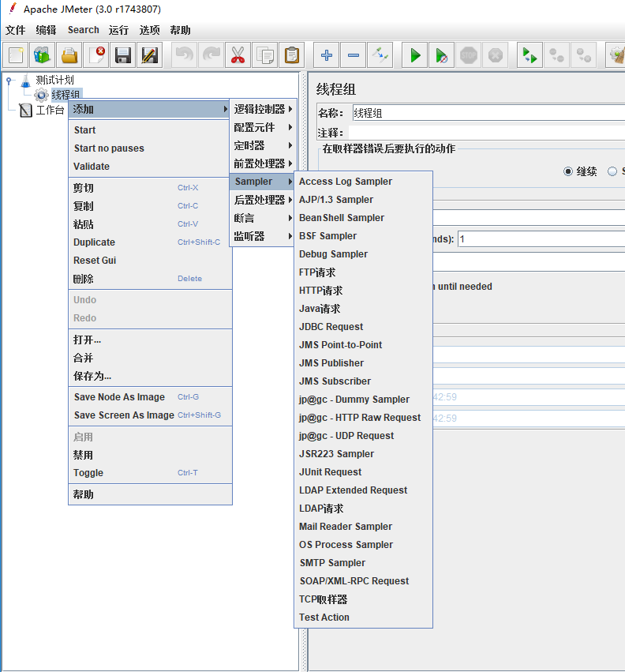Click 禁用 in context menu
This screenshot has width=625, height=672.
tap(150, 455)
